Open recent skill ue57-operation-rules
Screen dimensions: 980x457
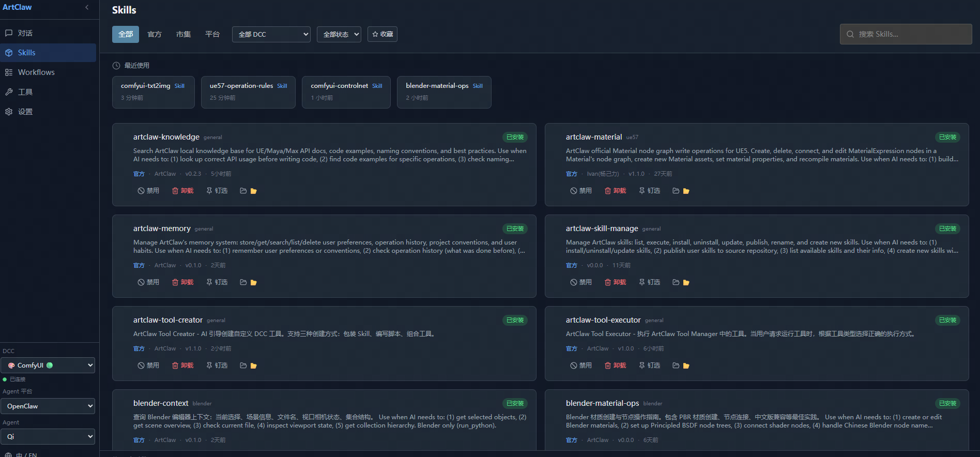248,92
